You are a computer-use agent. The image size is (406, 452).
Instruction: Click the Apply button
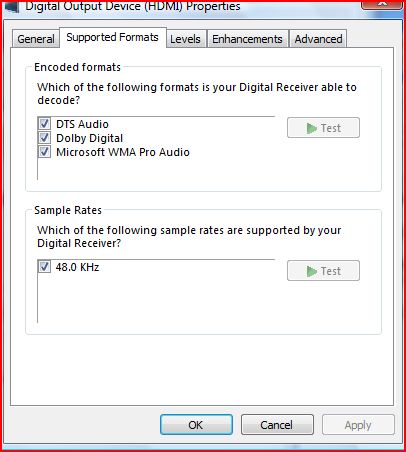point(358,425)
